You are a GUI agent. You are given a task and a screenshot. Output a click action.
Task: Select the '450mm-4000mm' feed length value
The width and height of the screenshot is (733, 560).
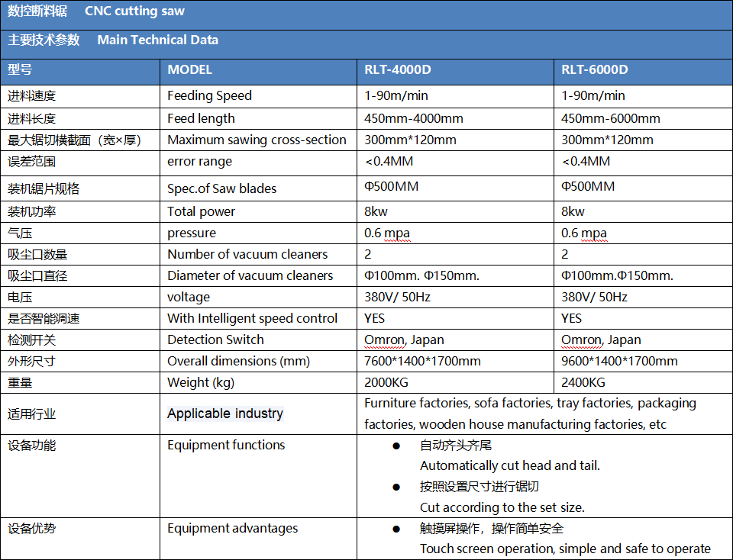414,118
